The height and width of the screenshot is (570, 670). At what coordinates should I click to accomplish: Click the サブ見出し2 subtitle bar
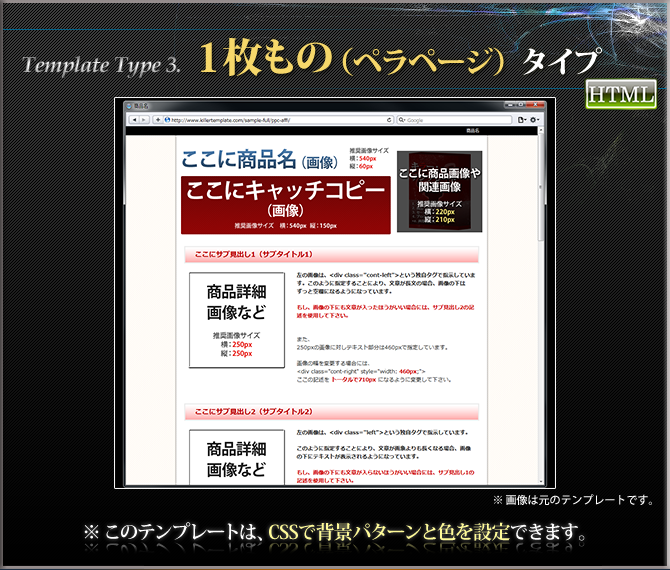332,411
